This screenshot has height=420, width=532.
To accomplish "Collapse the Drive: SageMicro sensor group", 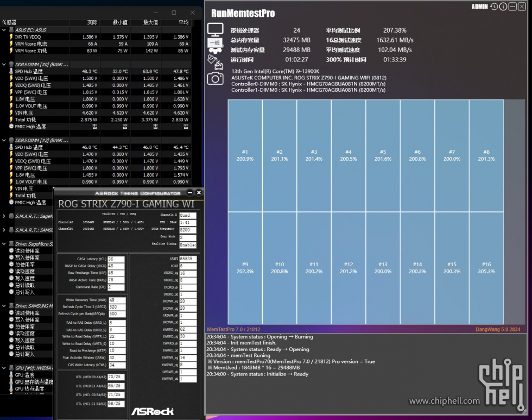I will [x=4, y=244].
